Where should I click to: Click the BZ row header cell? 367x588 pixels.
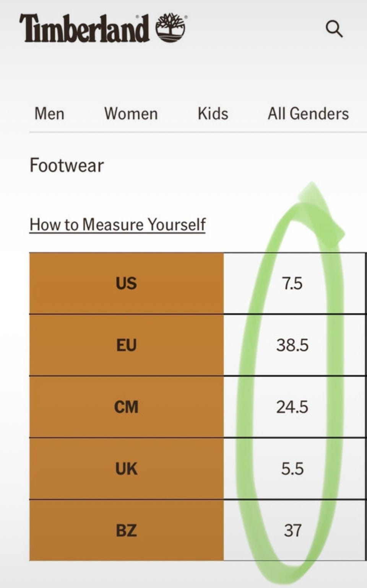[x=126, y=531]
